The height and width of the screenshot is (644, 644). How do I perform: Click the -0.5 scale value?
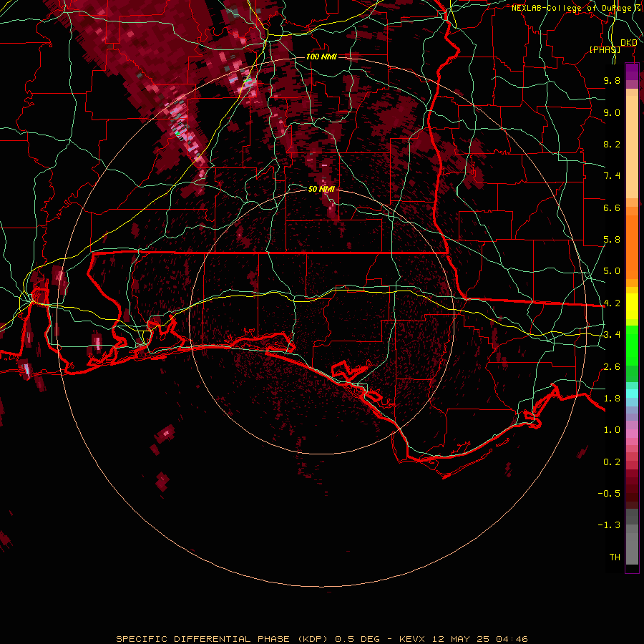point(609,494)
